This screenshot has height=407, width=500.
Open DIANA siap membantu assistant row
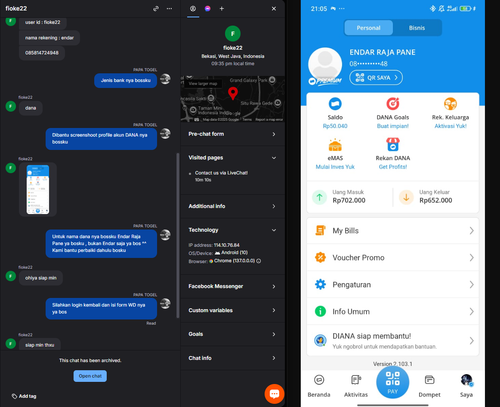[393, 341]
